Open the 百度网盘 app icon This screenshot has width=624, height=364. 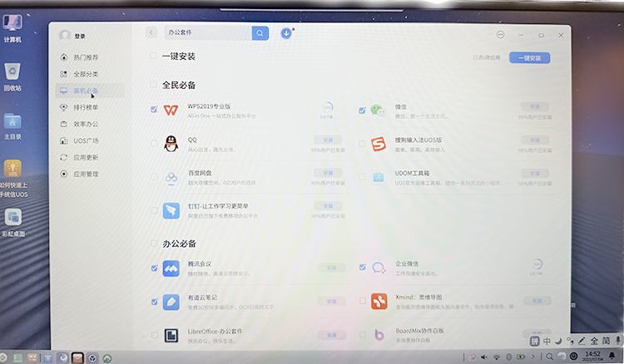pyautogui.click(x=171, y=177)
